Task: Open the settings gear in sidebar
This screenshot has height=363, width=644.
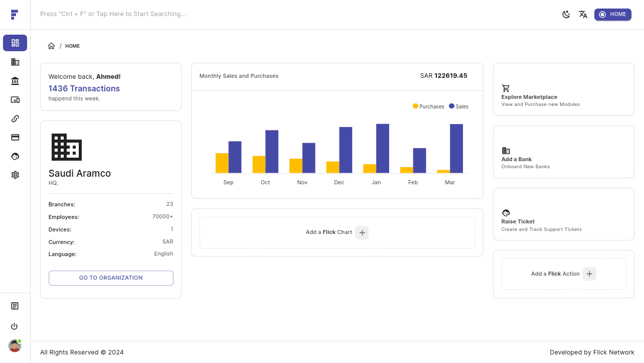Action: 15,175
